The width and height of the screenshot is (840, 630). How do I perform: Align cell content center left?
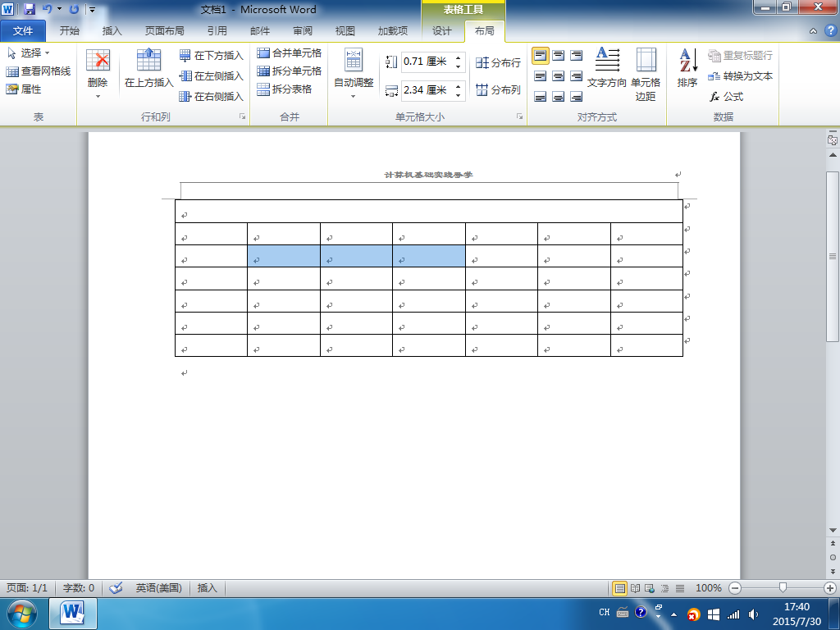coord(540,76)
